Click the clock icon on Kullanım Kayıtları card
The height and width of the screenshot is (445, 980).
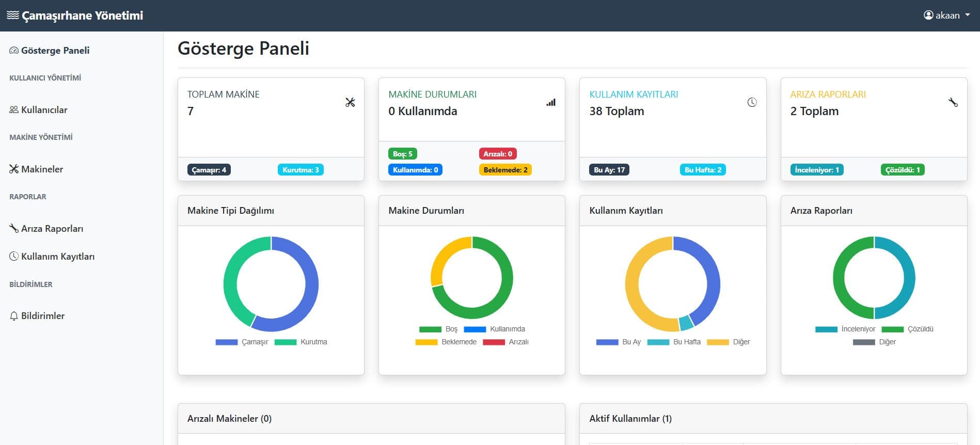click(x=752, y=102)
